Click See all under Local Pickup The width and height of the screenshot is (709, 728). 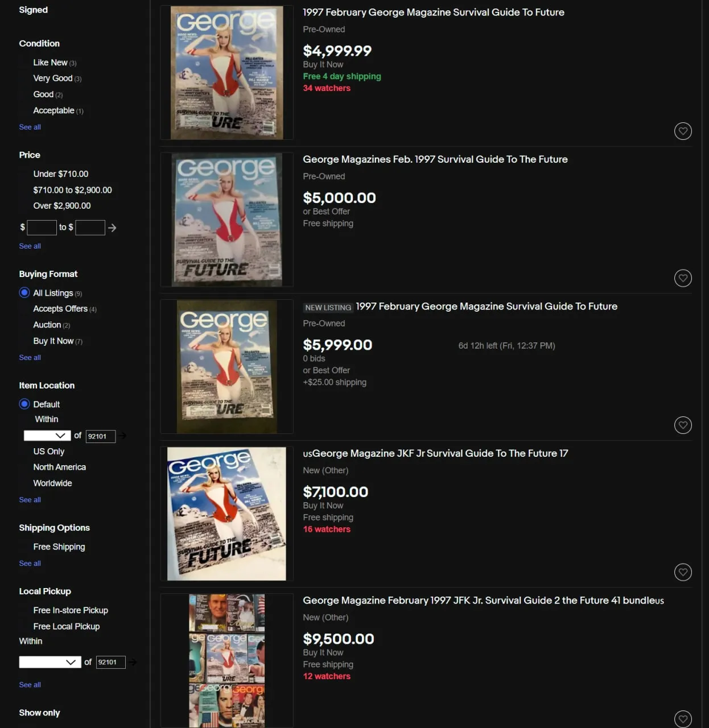point(30,685)
